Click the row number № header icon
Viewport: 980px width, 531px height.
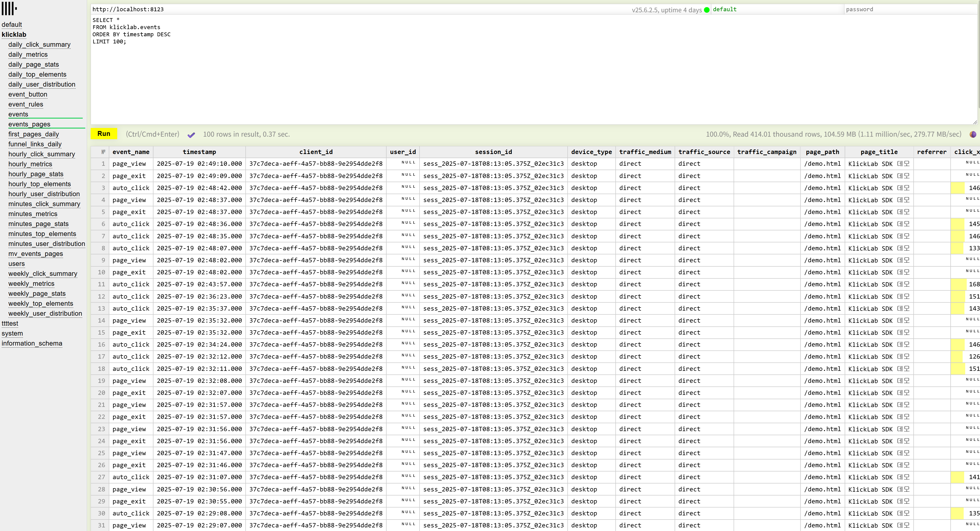click(x=103, y=152)
